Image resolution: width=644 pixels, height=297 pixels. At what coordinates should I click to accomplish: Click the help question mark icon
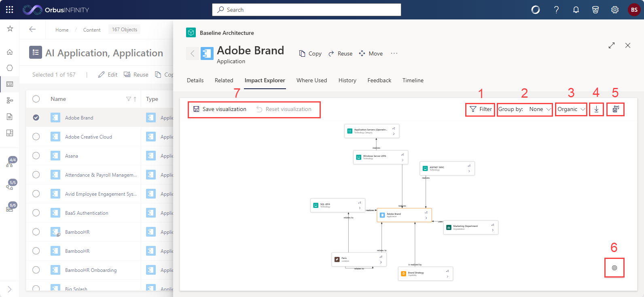coord(557,10)
